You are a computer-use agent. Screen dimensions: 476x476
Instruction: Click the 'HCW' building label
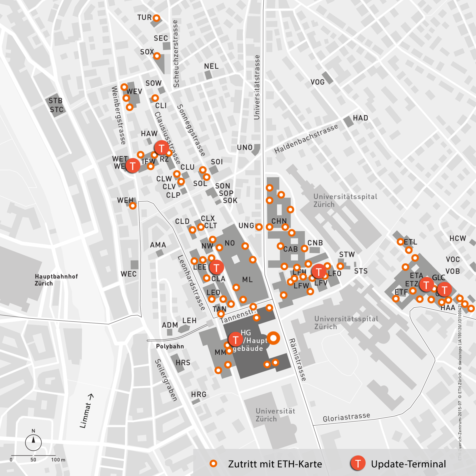[458, 238]
